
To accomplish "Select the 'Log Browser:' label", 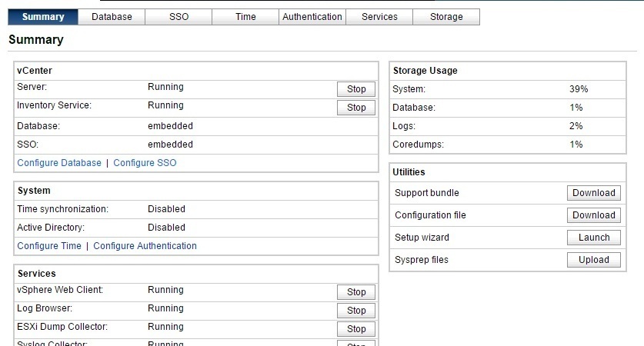I will tap(45, 308).
